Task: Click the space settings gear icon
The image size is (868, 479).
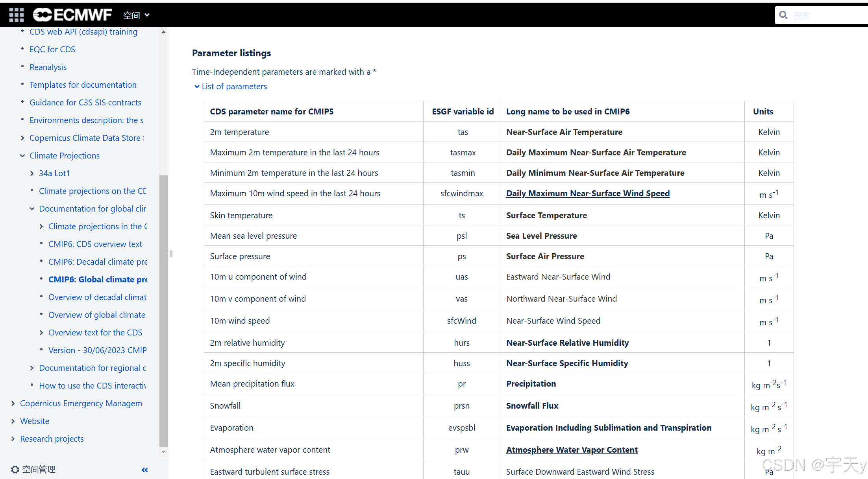Action: coord(15,469)
